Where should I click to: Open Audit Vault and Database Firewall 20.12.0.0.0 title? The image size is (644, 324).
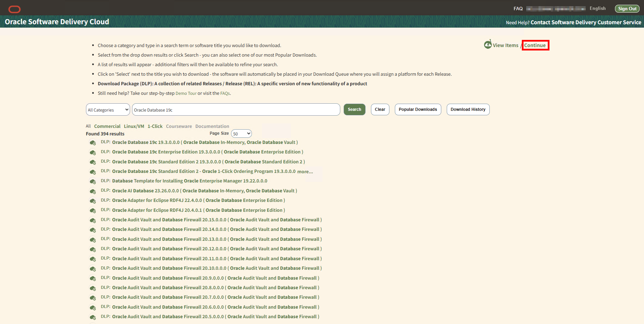click(x=217, y=249)
